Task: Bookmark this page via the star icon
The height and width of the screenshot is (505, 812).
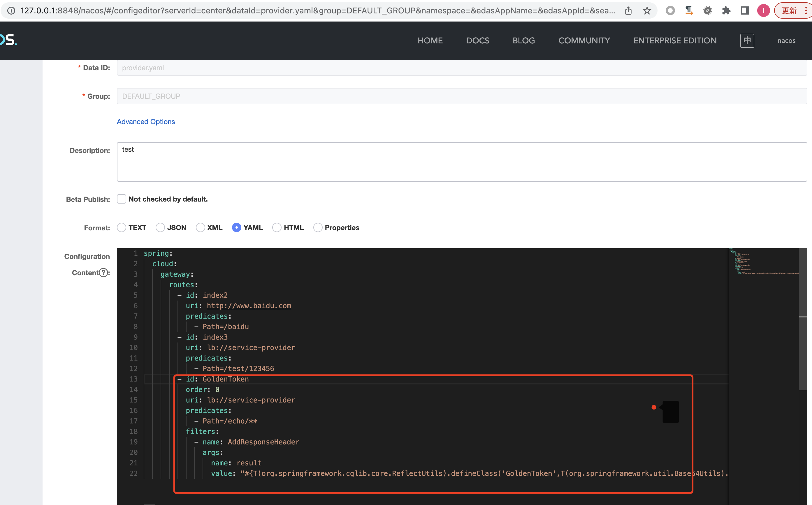Action: [647, 10]
